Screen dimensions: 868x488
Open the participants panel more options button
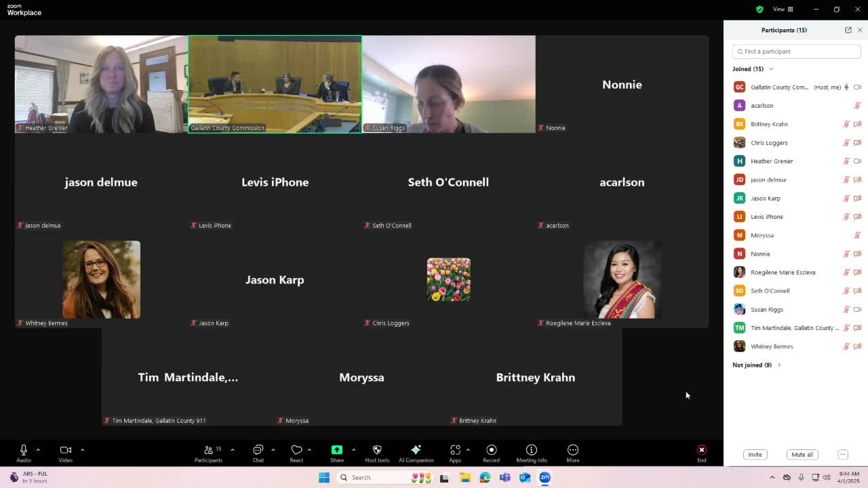(x=843, y=455)
